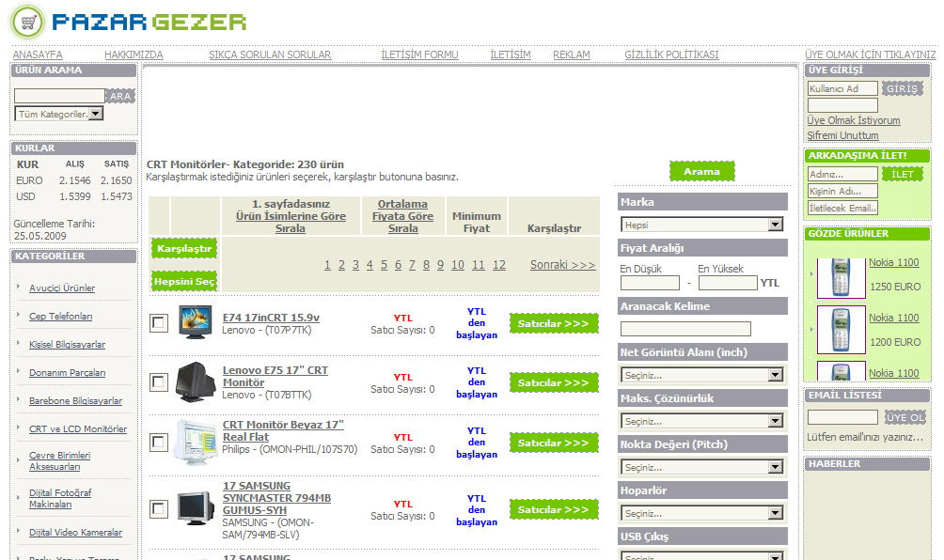This screenshot has height=560, width=944.
Task: Click Satıcılar button for Lenovo E75
Action: tap(554, 382)
